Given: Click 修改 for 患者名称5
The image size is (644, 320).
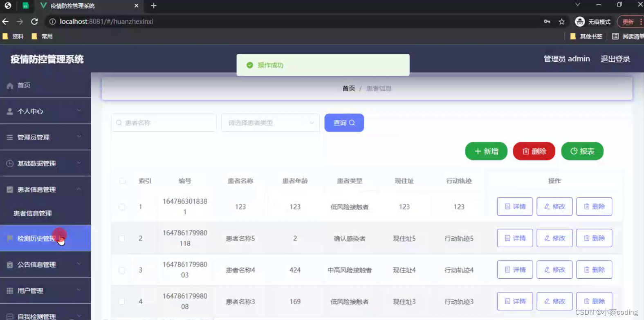Looking at the screenshot, I should [554, 238].
